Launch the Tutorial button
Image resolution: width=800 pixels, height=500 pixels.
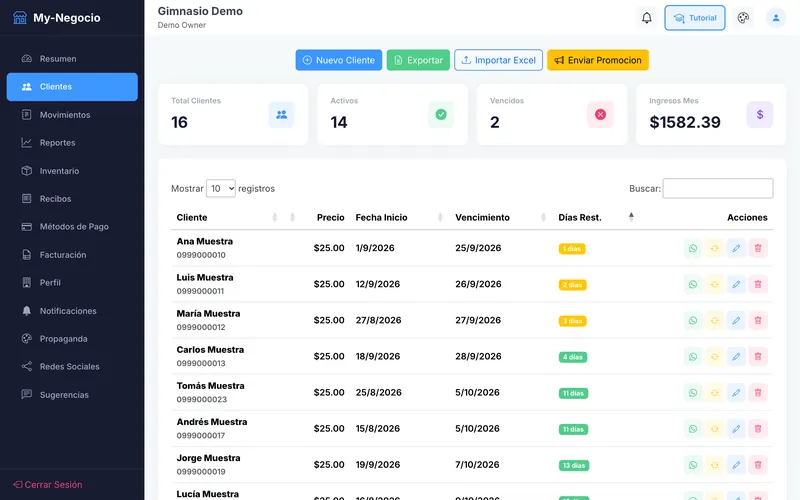click(695, 18)
